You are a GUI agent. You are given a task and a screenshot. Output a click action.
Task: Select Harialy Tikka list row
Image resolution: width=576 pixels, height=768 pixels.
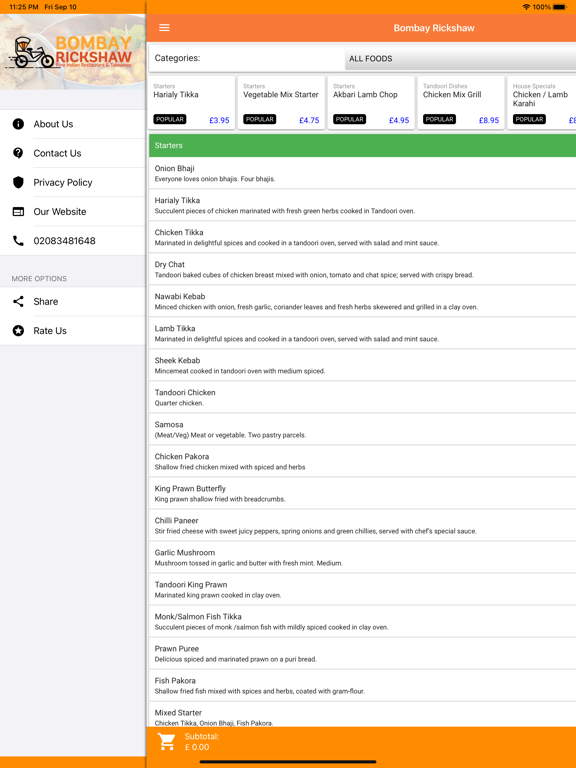click(362, 205)
